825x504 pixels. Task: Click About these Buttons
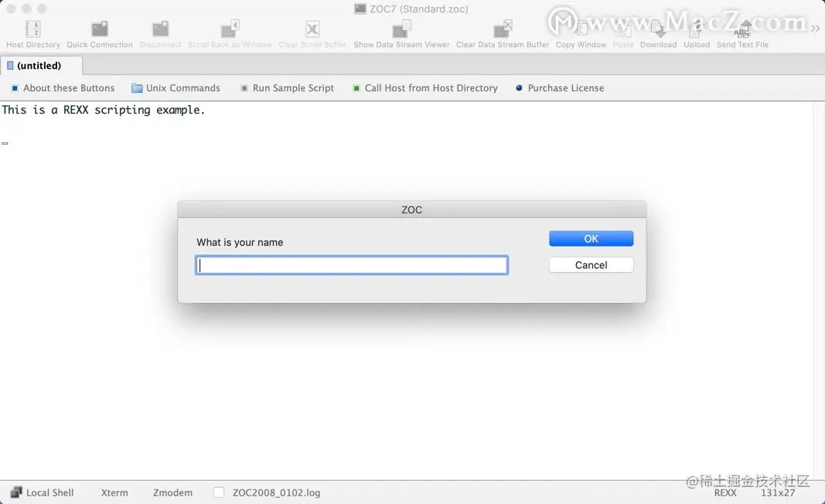(x=63, y=88)
